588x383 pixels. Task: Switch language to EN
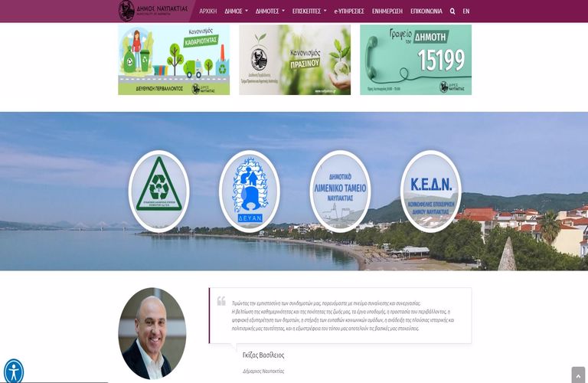[x=466, y=11]
